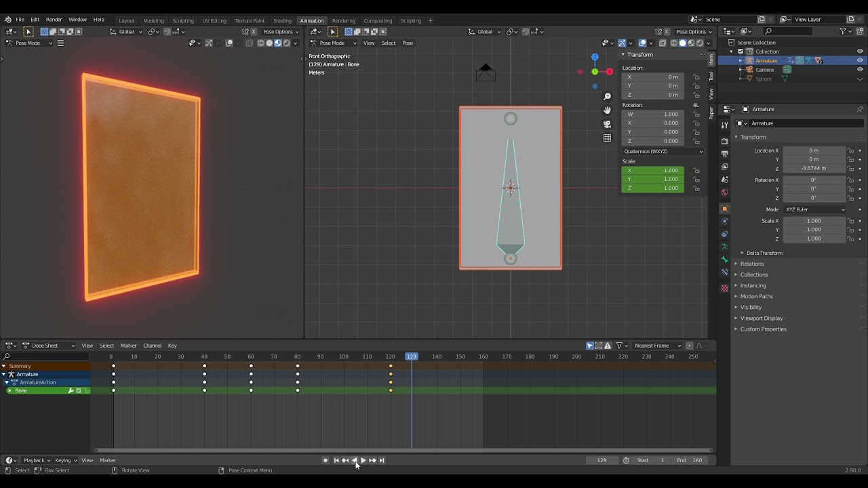Switch to the Scripting workspace tab
This screenshot has height=488, width=868.
(411, 20)
